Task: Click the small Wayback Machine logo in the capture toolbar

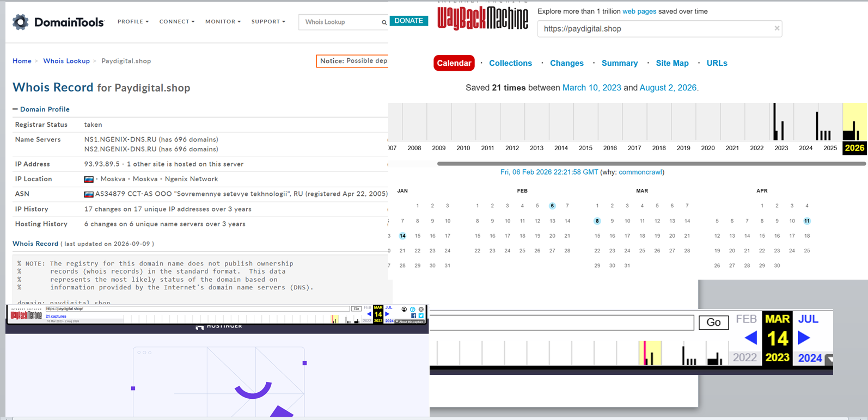Action: coord(26,314)
